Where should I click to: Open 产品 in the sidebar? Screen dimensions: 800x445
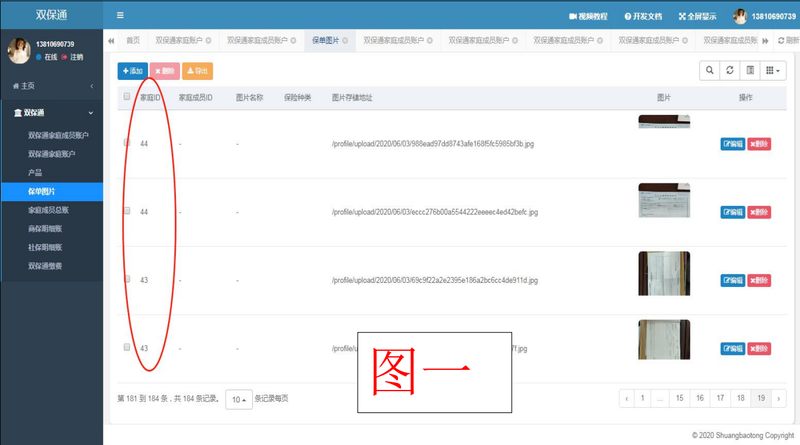(x=35, y=172)
